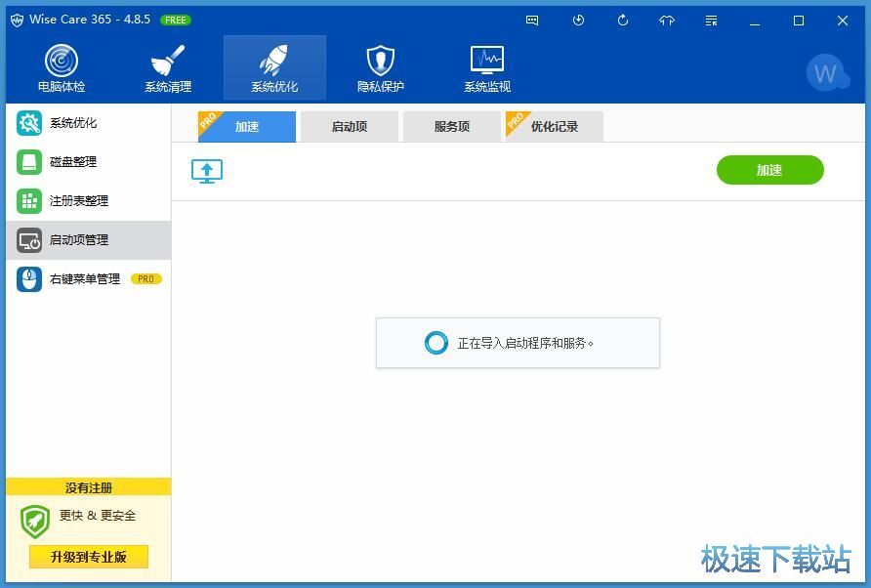Switch to the 启动项 startup items tab
The height and width of the screenshot is (588, 871).
(x=349, y=126)
